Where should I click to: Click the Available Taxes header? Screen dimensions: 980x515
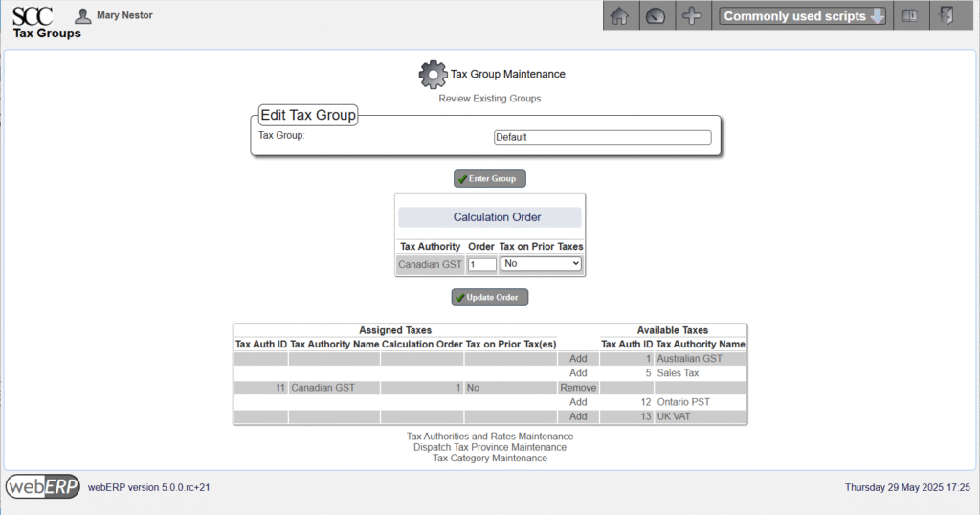tap(673, 330)
